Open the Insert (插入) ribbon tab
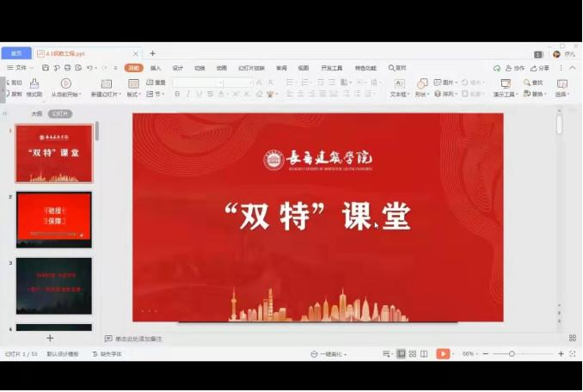 click(x=156, y=67)
